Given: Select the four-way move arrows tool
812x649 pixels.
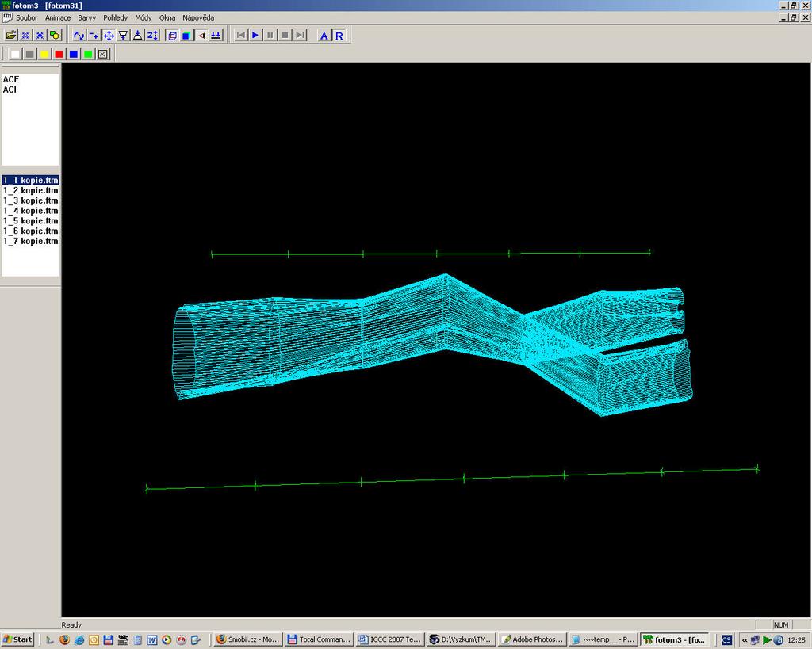Looking at the screenshot, I should coord(108,35).
